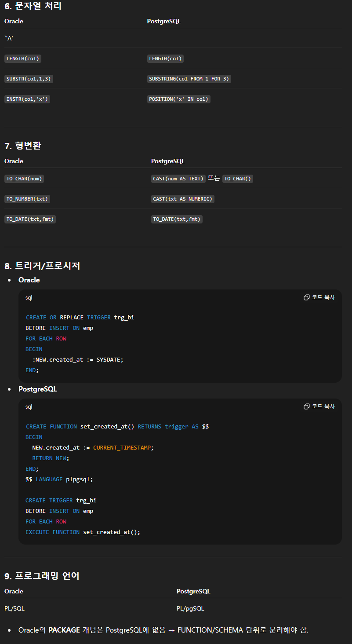Select the PL/SQL text under Oracle
352x644 pixels.
(13, 608)
